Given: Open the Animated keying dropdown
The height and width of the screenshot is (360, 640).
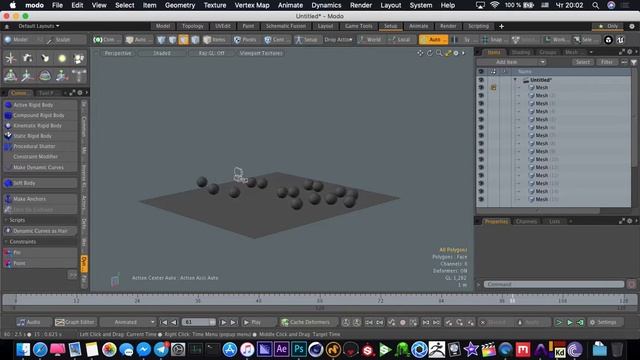Looking at the screenshot, I should pyautogui.click(x=128, y=322).
